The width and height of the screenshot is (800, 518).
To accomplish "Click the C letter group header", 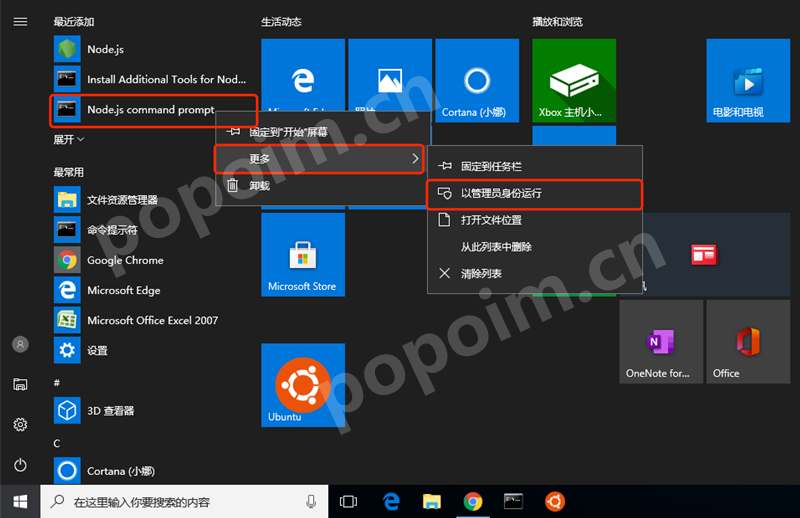I will click(x=57, y=443).
